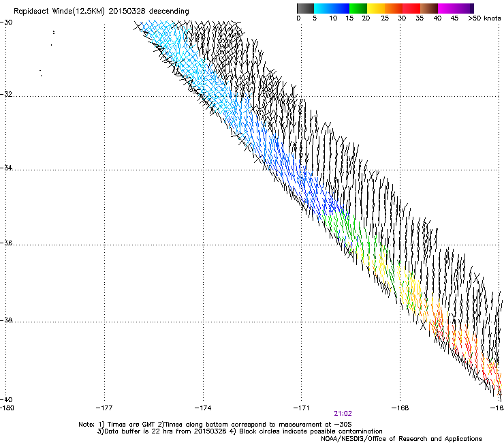Image resolution: width=504 pixels, height=443 pixels.
Task: Click the 'Times are GMT' note line
Action: pos(215,425)
